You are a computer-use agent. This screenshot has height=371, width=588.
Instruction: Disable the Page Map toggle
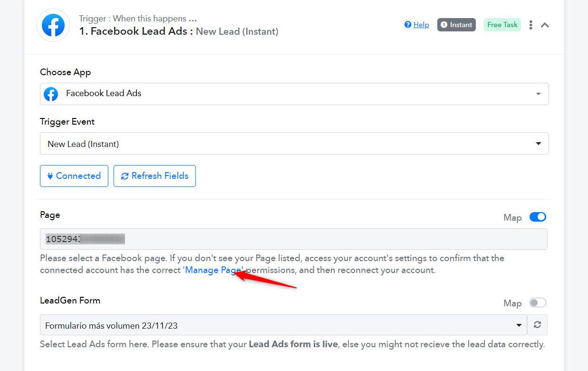coord(538,217)
